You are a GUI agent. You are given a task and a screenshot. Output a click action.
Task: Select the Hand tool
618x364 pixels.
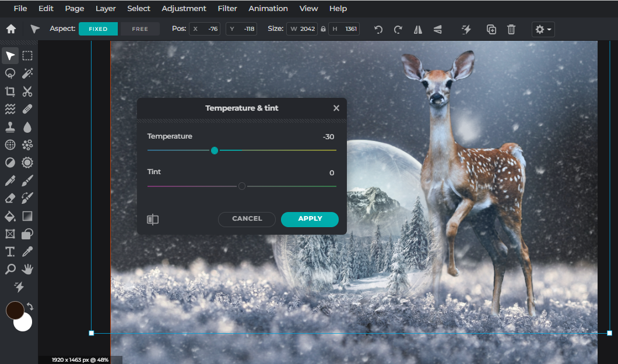[27, 269]
